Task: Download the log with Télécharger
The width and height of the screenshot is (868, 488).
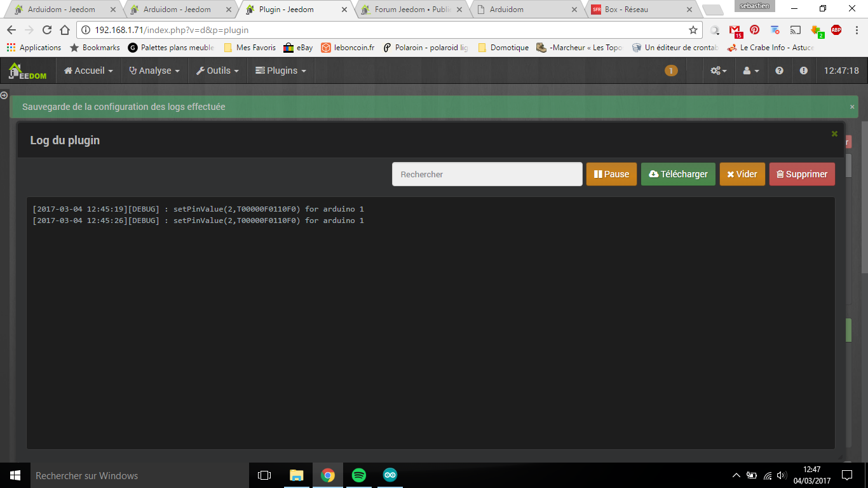Action: coord(678,174)
